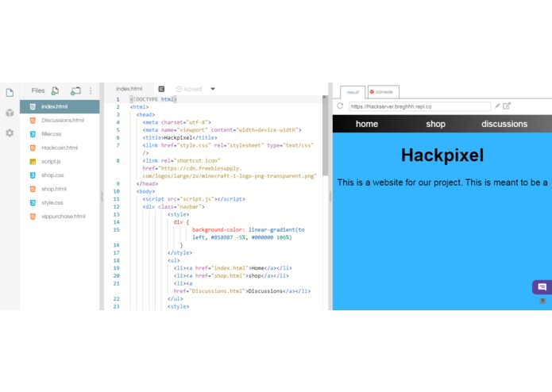Screen dimensions: 552x392
Task: Open Hackcoin.html file
Action: (60, 148)
